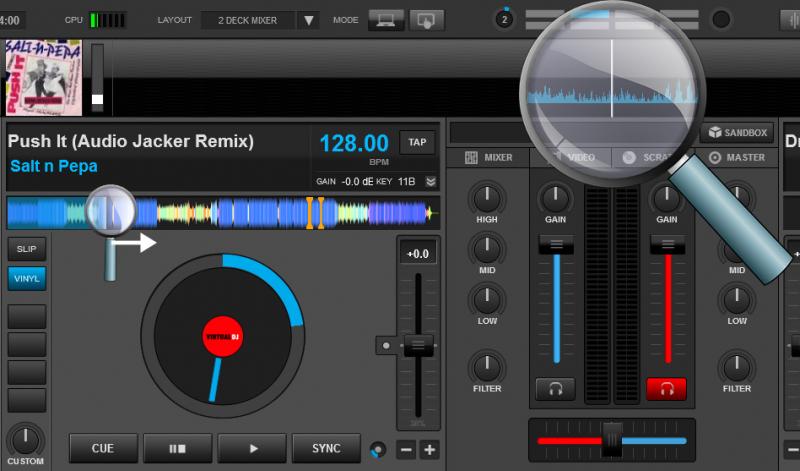Click the left deck MID EQ knob
The width and height of the screenshot is (800, 471).
click(x=487, y=249)
